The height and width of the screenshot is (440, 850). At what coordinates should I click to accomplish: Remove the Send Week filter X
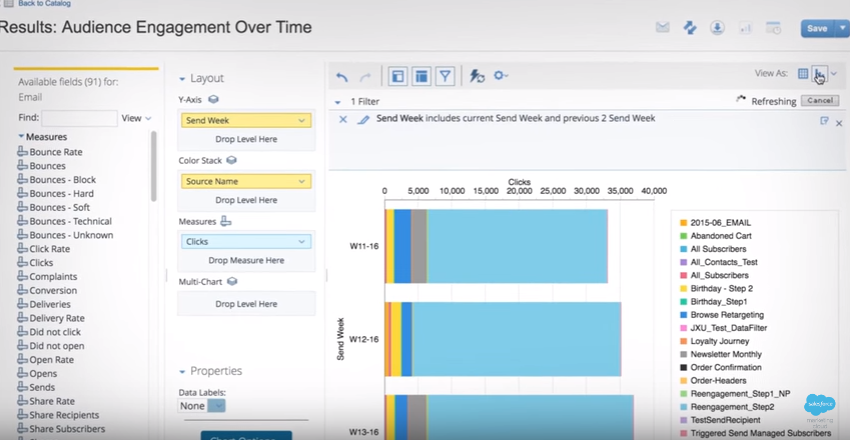pos(343,119)
